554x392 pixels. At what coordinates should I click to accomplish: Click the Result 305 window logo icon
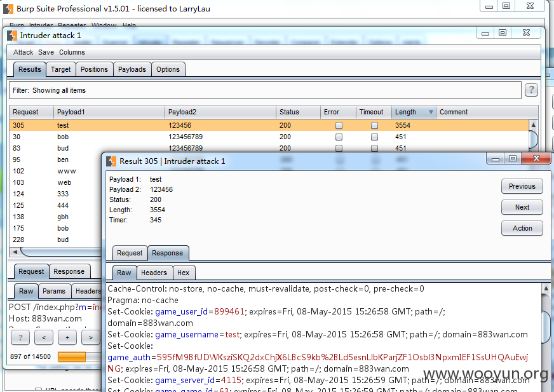click(111, 161)
